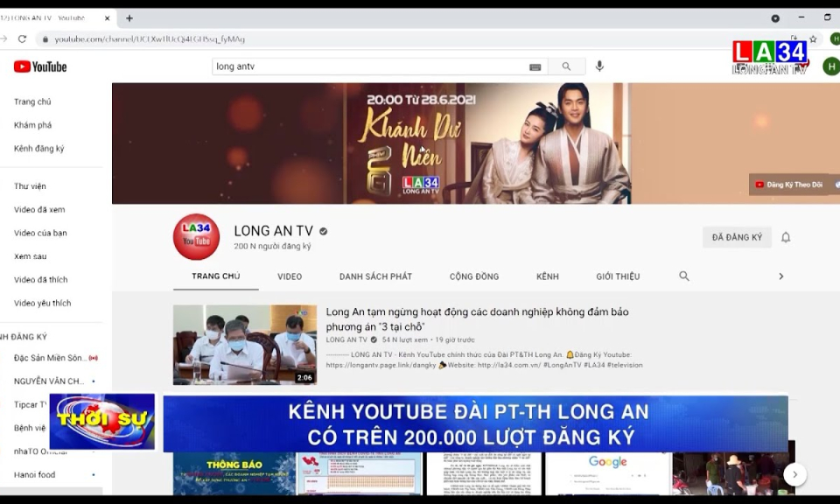Open the la34.com.vn website link

(x=508, y=365)
